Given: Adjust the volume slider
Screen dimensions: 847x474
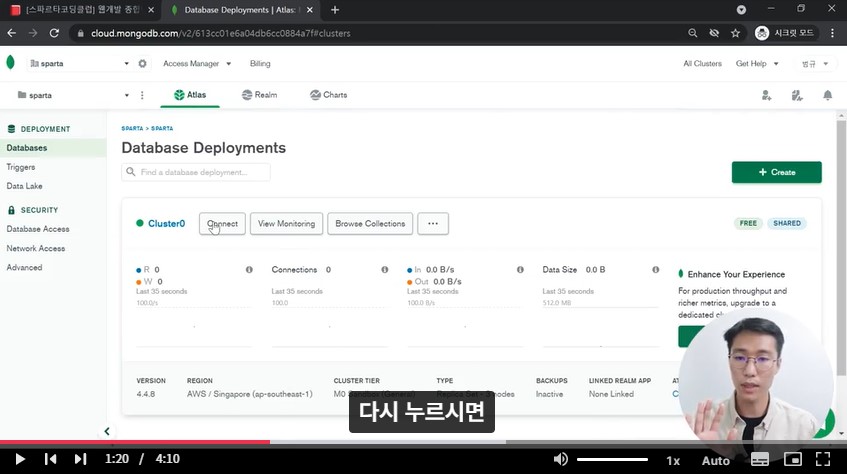Looking at the screenshot, I should pos(612,459).
